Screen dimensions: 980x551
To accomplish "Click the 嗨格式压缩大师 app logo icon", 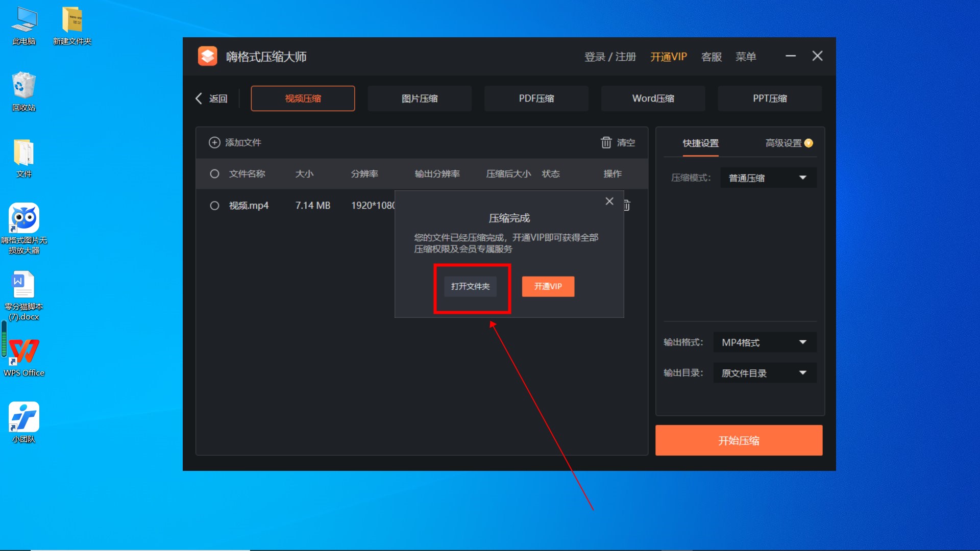I will pos(208,57).
